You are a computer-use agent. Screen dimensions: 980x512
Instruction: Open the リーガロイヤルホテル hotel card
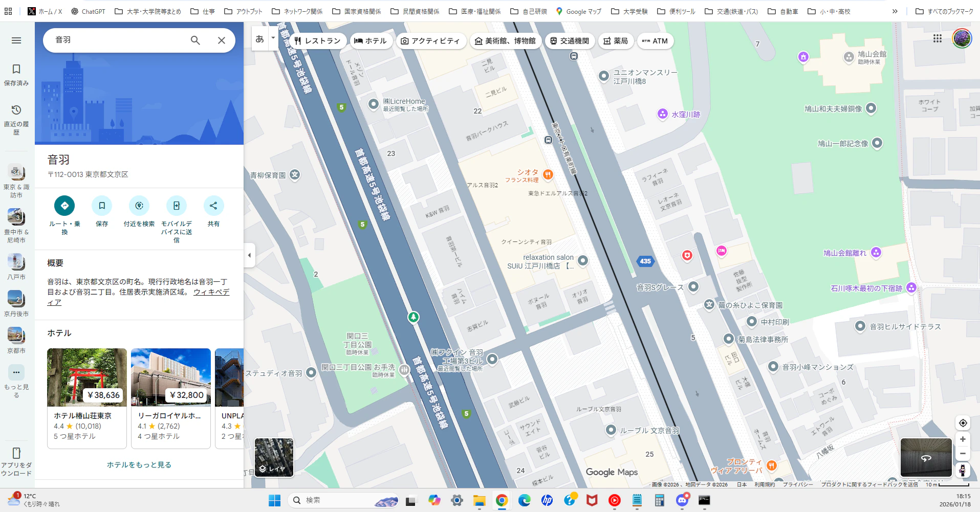(x=171, y=398)
